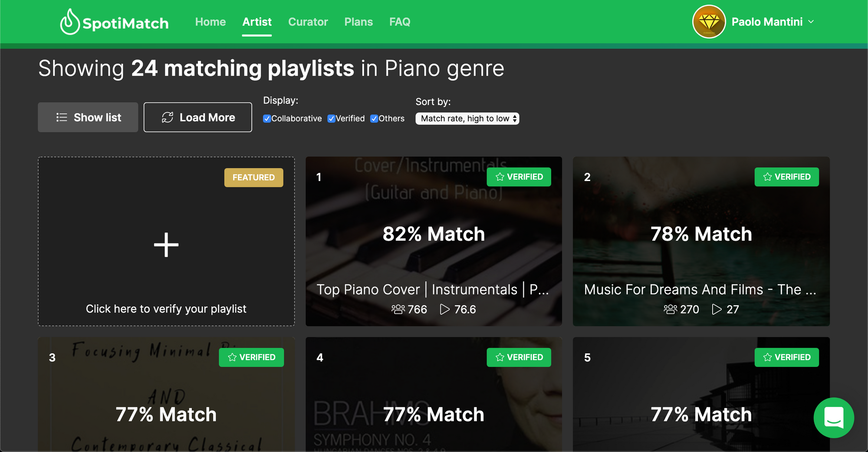Open the Sort by match rate dropdown

(x=467, y=119)
